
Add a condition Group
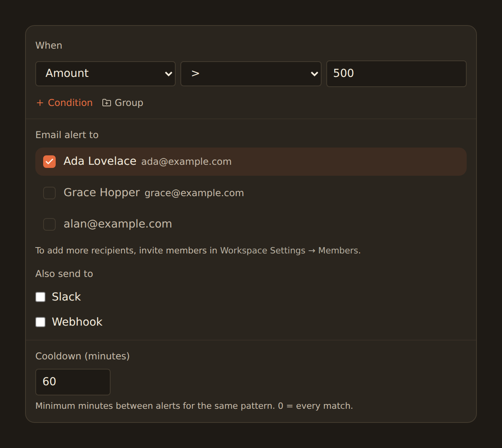[x=123, y=103]
